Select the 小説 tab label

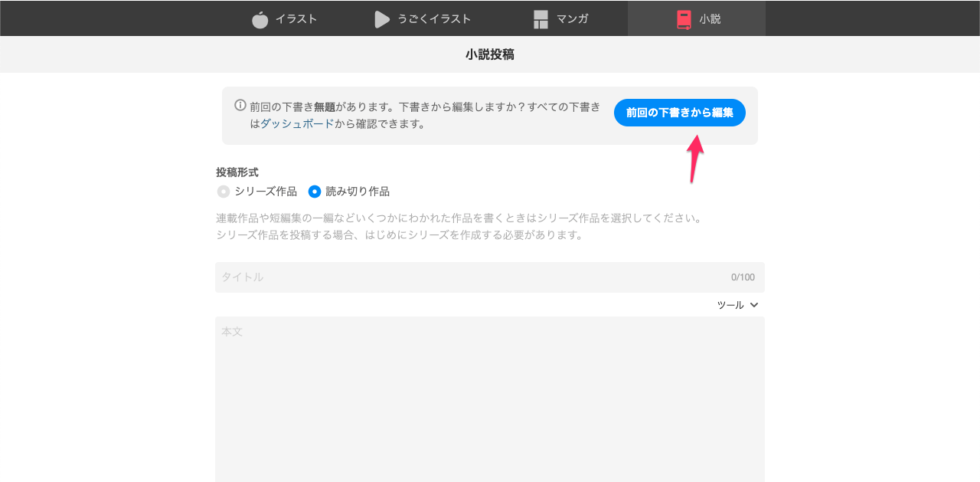(710, 19)
